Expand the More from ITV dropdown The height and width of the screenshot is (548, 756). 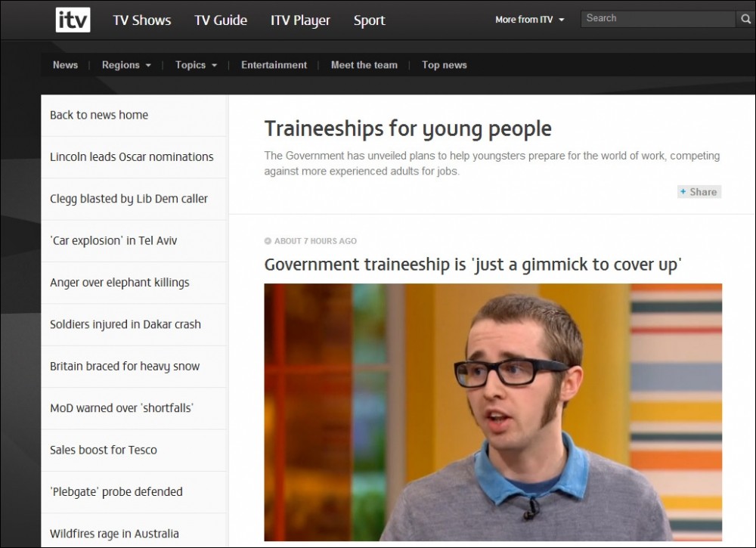coord(529,20)
